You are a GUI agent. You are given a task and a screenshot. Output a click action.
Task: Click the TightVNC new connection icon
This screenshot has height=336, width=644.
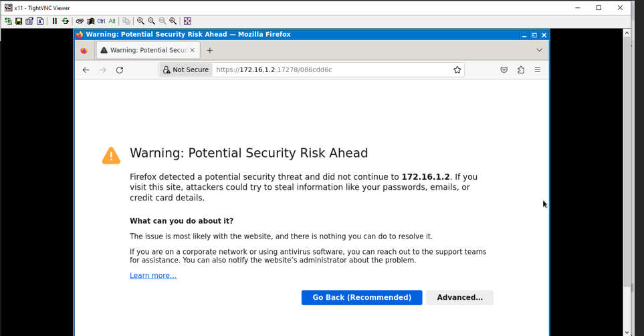(x=8, y=21)
